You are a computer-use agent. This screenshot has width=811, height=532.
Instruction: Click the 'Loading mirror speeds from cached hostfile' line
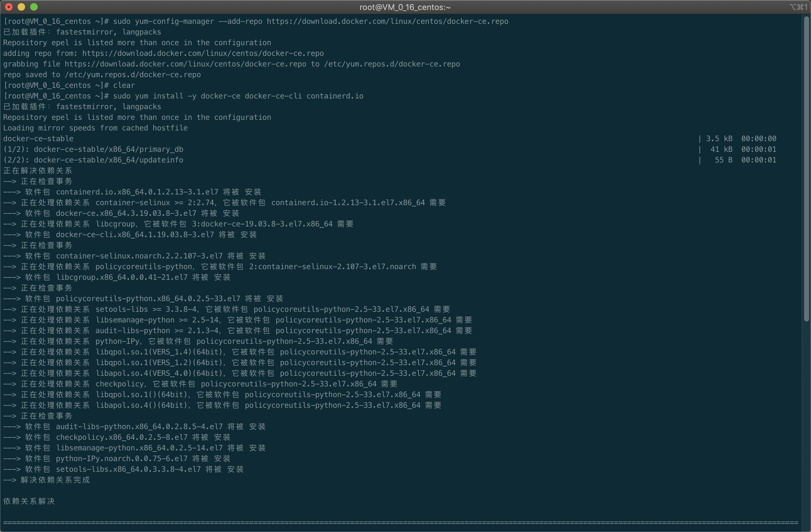[95, 128]
